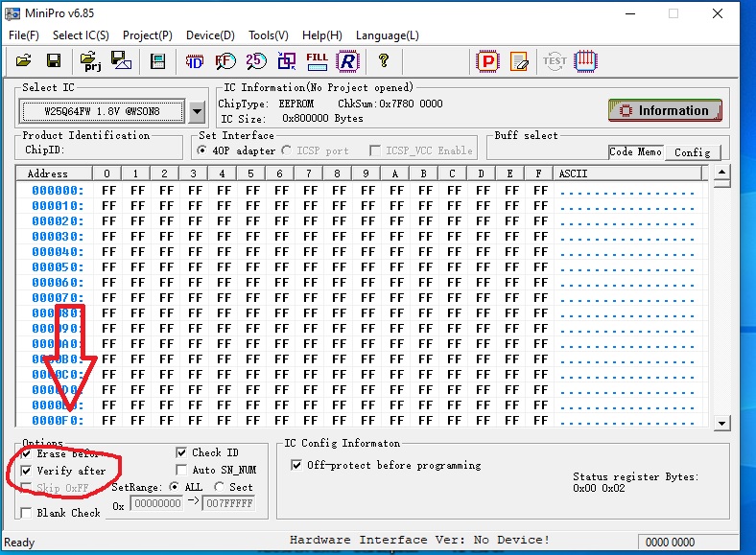The width and height of the screenshot is (756, 555).
Task: Save project using the disk-with-shapes icon
Action: click(121, 60)
